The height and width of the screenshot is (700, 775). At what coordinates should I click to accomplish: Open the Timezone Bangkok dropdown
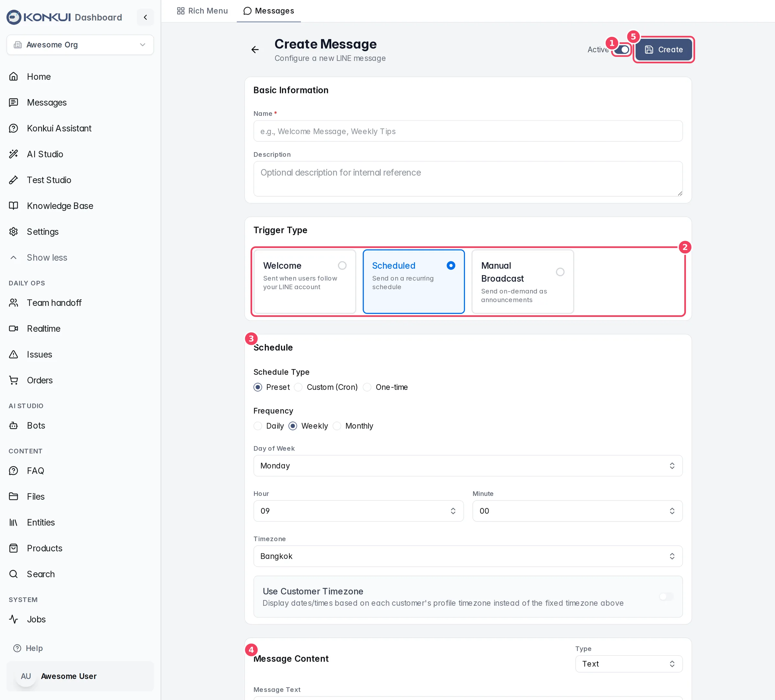(x=468, y=556)
